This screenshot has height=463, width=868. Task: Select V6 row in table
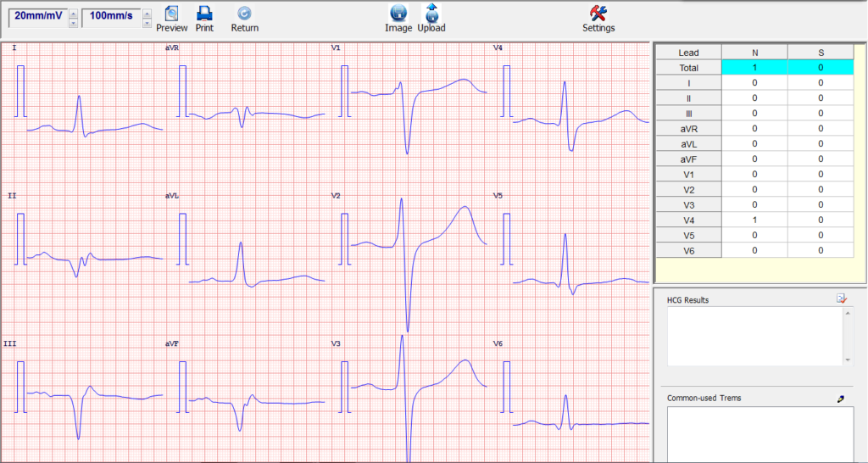(755, 250)
